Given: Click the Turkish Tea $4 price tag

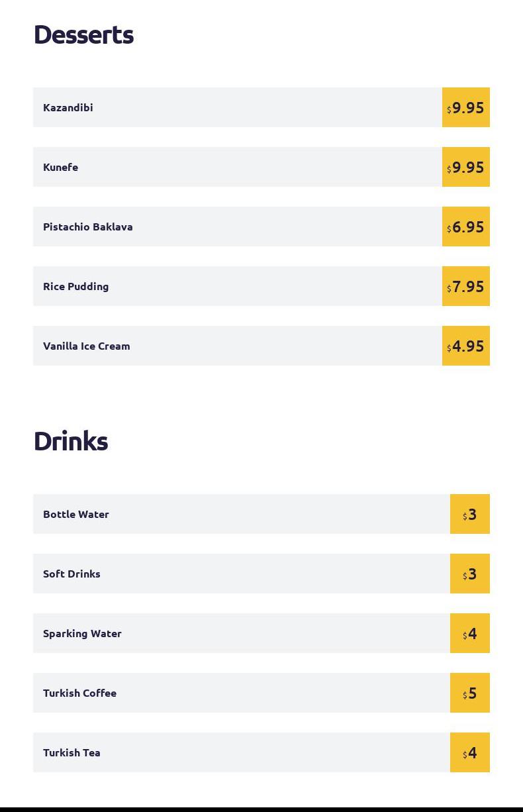Looking at the screenshot, I should (x=470, y=752).
